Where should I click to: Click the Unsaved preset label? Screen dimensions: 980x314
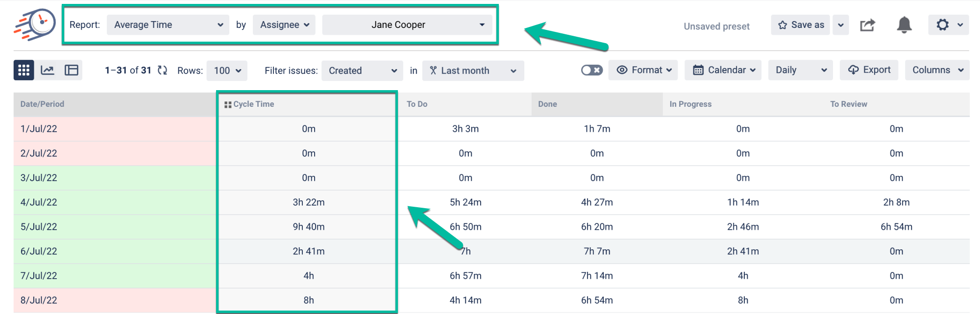click(x=716, y=26)
